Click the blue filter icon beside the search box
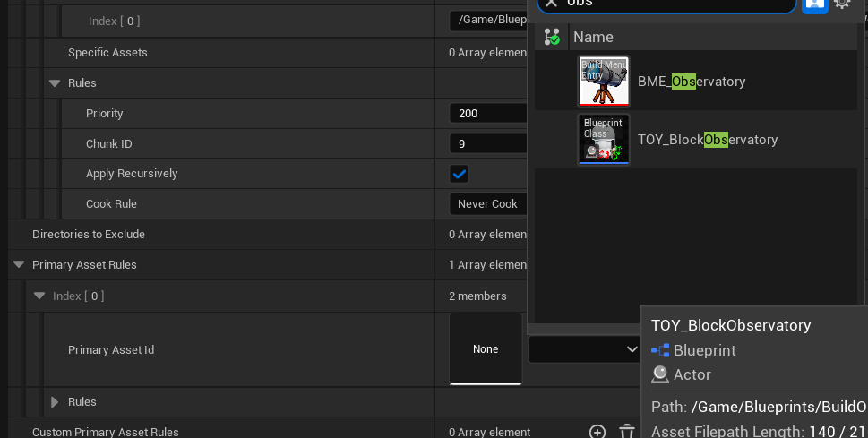868x438 pixels. pyautogui.click(x=814, y=3)
